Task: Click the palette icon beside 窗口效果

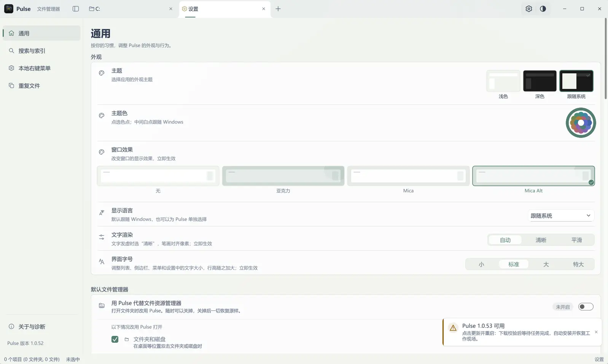Action: [x=102, y=152]
